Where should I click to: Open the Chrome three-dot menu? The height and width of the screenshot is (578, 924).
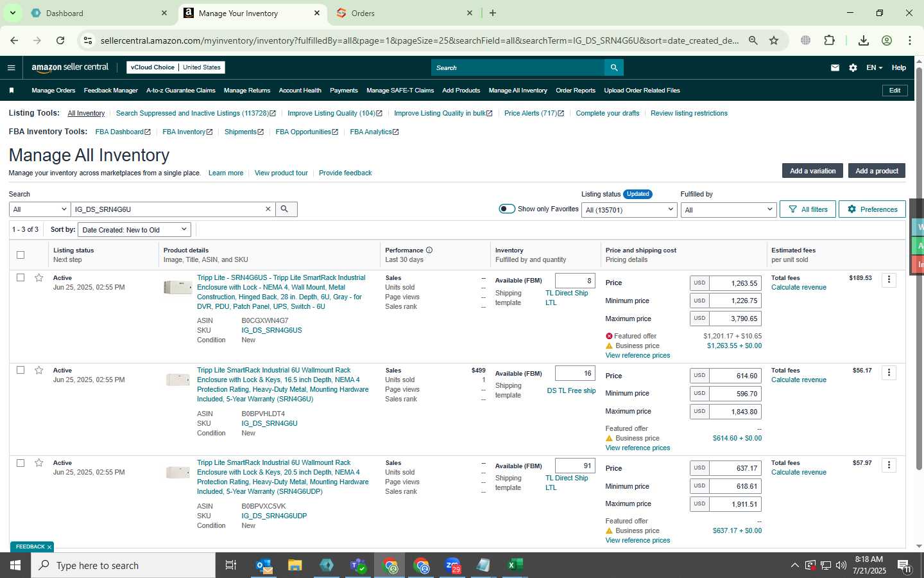click(x=909, y=40)
